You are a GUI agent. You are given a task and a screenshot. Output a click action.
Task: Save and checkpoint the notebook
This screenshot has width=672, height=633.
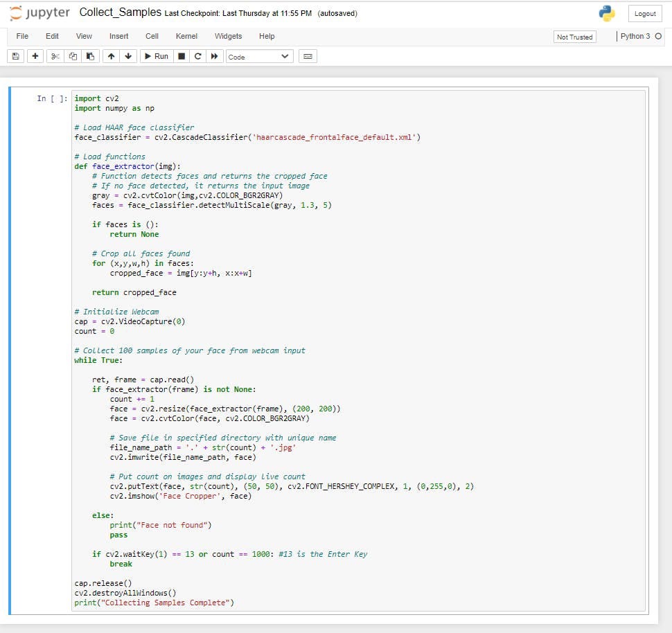[x=15, y=56]
